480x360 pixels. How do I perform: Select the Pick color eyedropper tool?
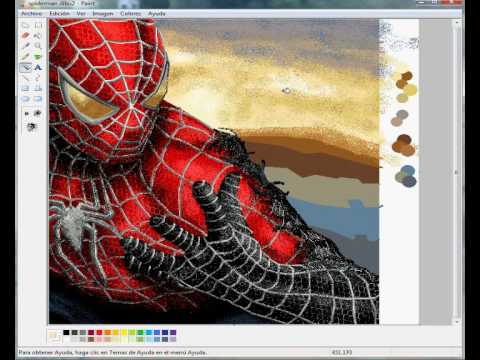pyautogui.click(x=26, y=46)
